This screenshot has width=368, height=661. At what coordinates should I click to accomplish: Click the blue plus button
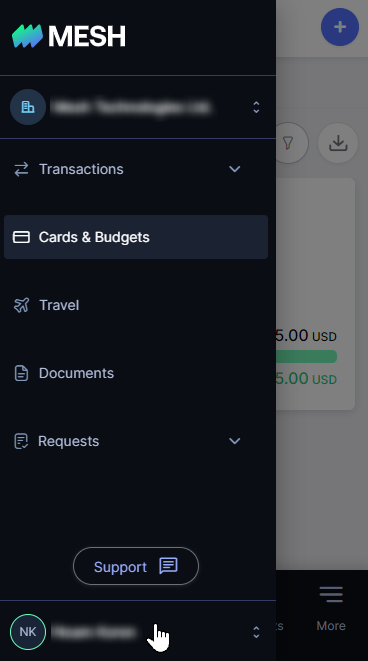(x=340, y=27)
